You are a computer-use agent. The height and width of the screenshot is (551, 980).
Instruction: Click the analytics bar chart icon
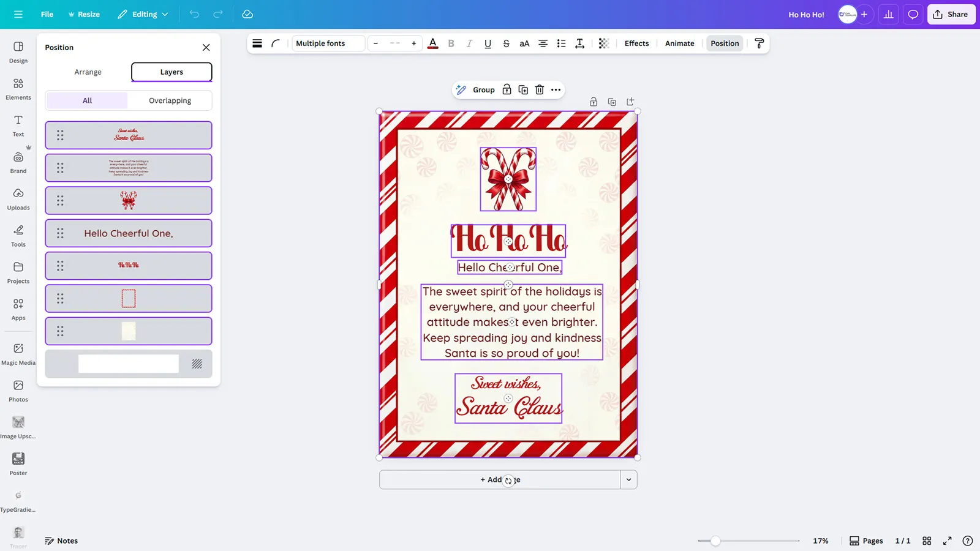[x=888, y=14]
